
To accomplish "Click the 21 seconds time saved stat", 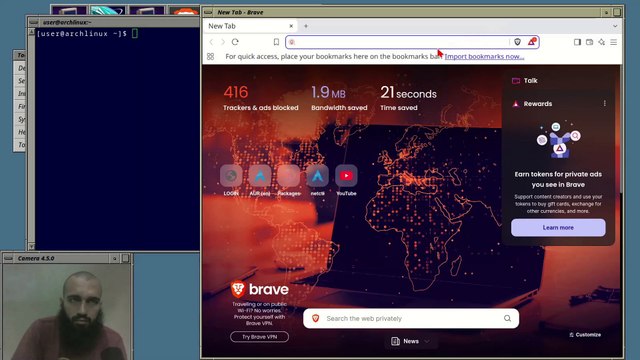I will pyautogui.click(x=408, y=98).
